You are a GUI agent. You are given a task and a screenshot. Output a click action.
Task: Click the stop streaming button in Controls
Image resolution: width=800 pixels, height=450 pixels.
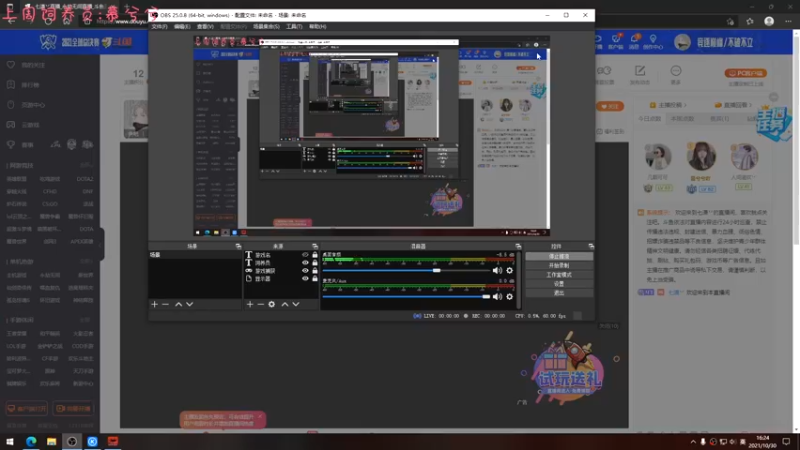(559, 257)
